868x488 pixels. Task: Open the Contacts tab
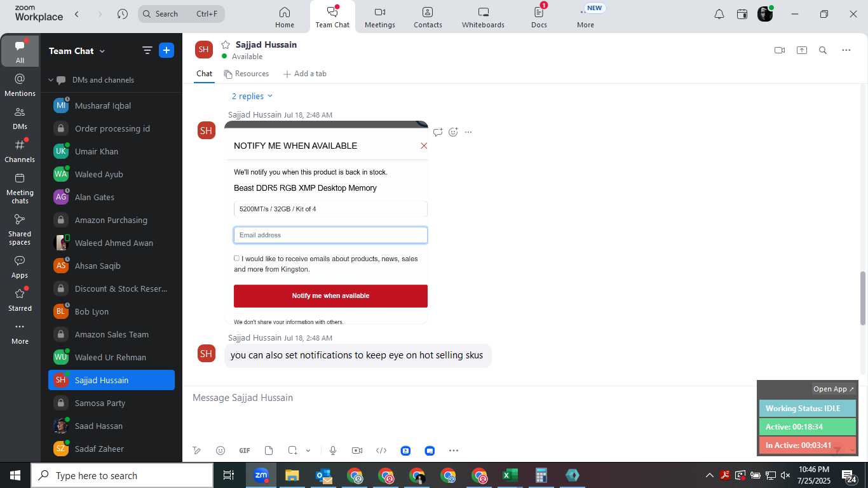point(428,17)
